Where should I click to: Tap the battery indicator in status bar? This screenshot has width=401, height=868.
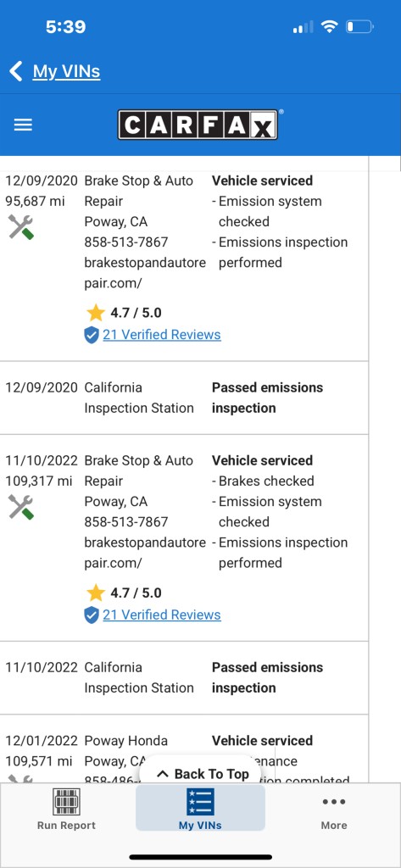(x=359, y=26)
